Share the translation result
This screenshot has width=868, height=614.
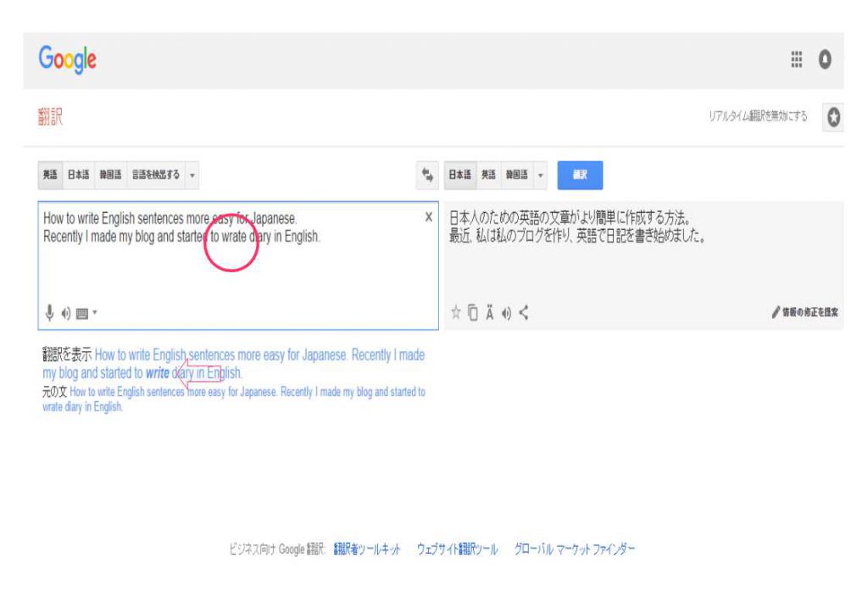(x=523, y=313)
